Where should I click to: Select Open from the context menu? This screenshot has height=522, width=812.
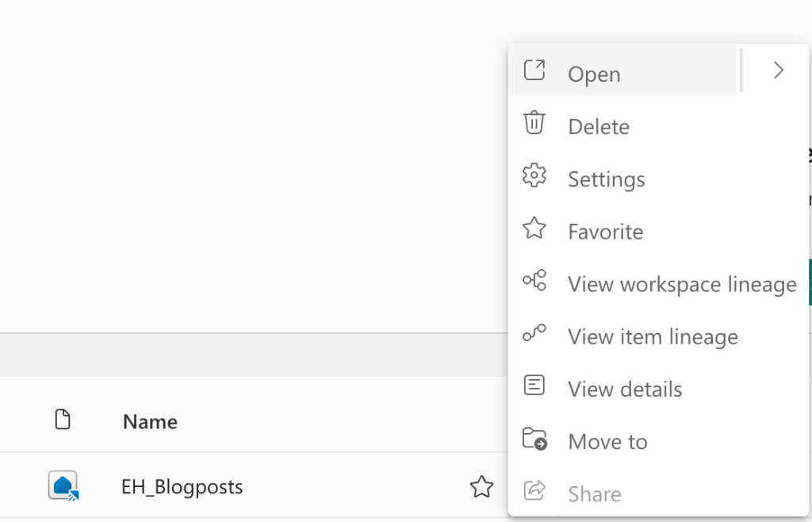(594, 74)
